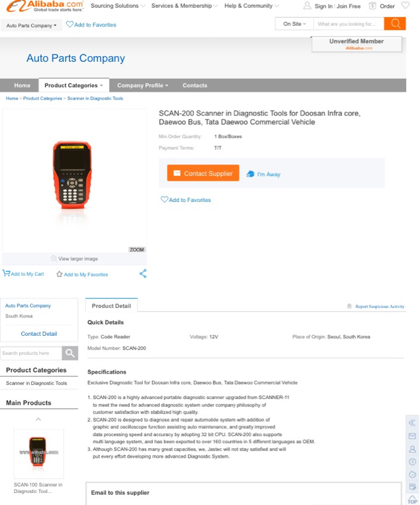Open the SCAN-100 Scanner product thumbnail
This screenshot has height=505, width=420.
[x=39, y=453]
